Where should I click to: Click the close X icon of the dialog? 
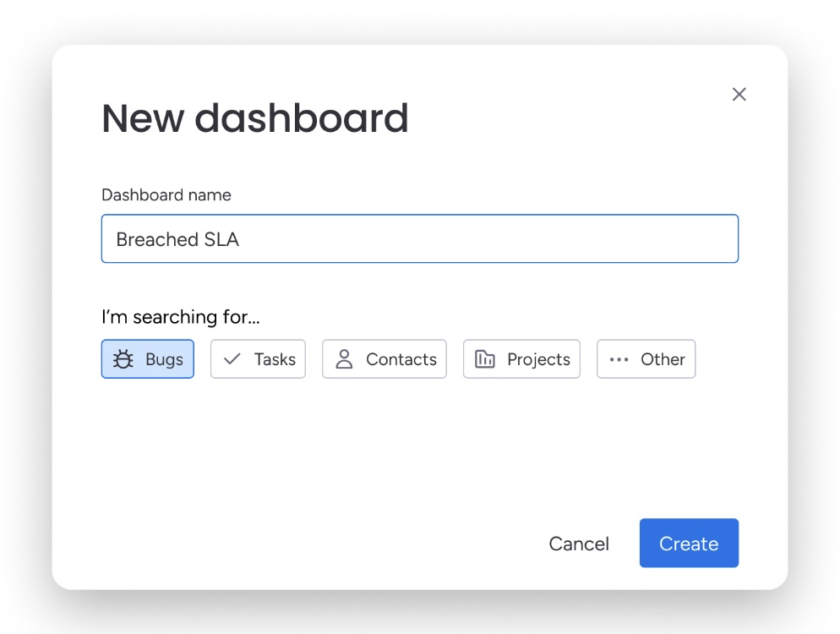coord(739,94)
